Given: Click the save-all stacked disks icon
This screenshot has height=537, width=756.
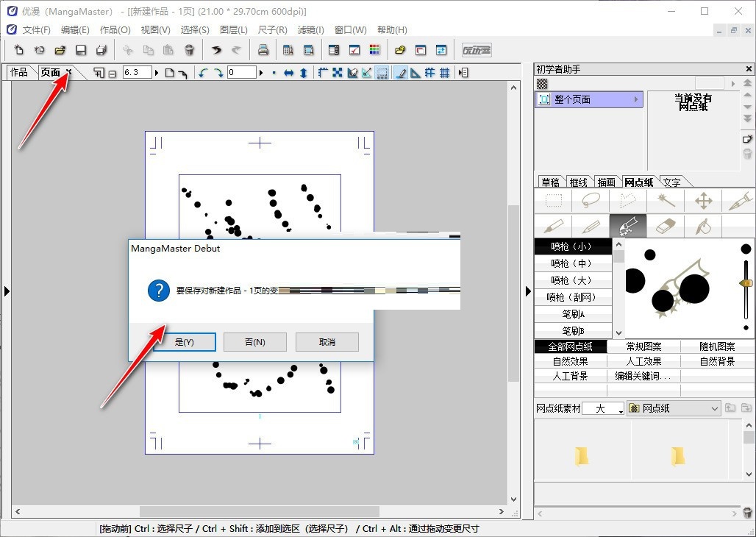Looking at the screenshot, I should [x=101, y=50].
